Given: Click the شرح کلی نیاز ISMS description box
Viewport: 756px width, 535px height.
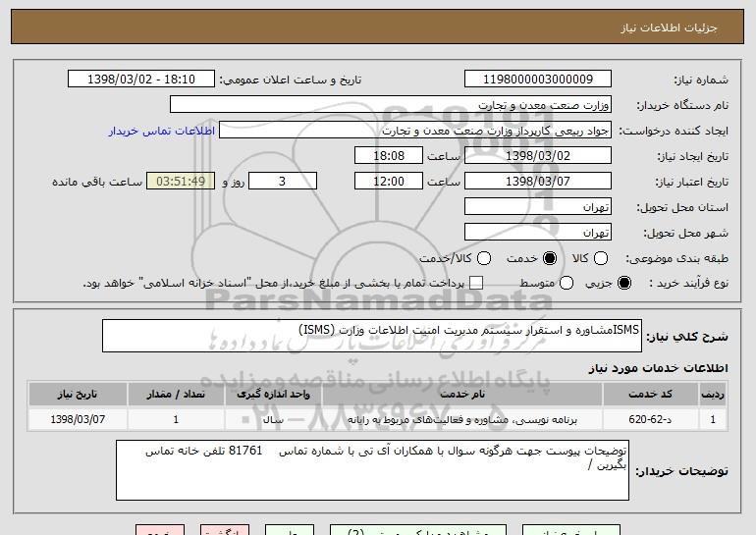Looking at the screenshot, I should 372,336.
